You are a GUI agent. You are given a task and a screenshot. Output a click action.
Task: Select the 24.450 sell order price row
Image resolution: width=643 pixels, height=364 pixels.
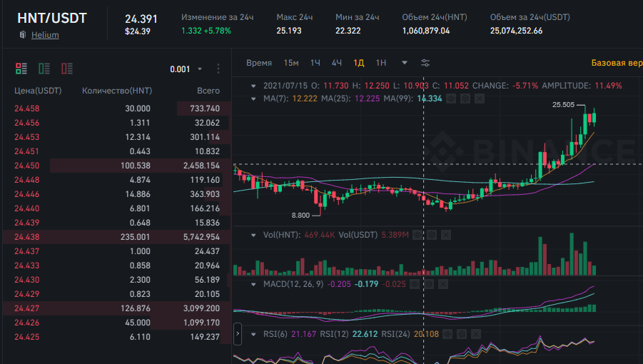click(x=26, y=166)
